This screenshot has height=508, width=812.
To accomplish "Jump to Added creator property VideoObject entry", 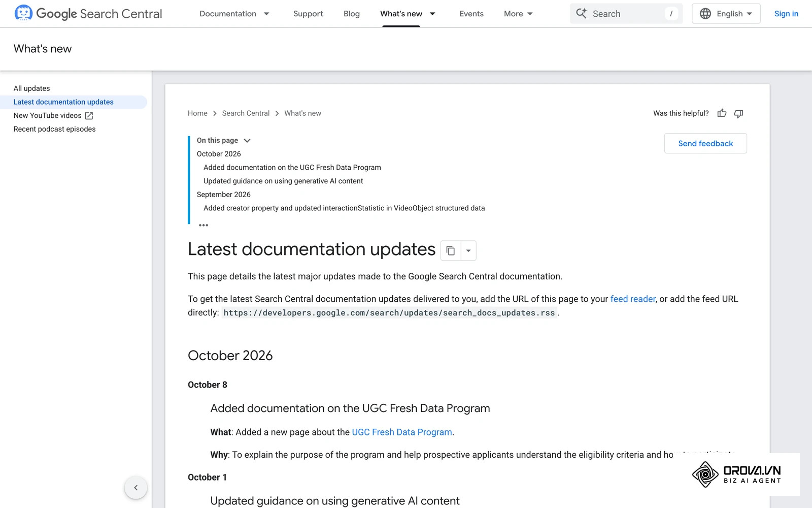I will pyautogui.click(x=344, y=208).
